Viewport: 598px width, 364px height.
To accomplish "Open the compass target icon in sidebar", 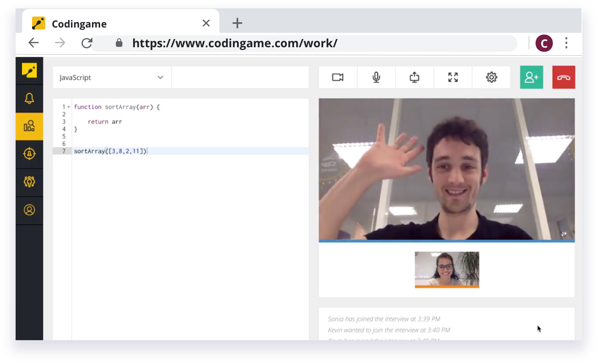I will coord(29,154).
